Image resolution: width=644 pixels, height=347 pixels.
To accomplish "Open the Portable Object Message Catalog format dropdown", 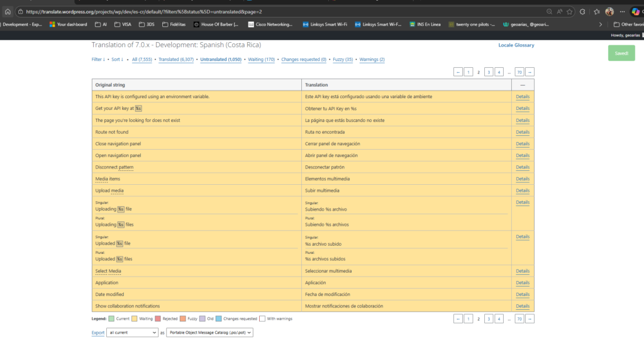I will pyautogui.click(x=209, y=333).
